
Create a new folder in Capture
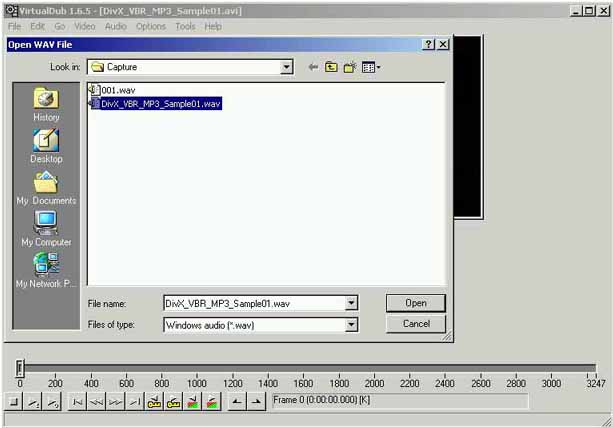350,67
